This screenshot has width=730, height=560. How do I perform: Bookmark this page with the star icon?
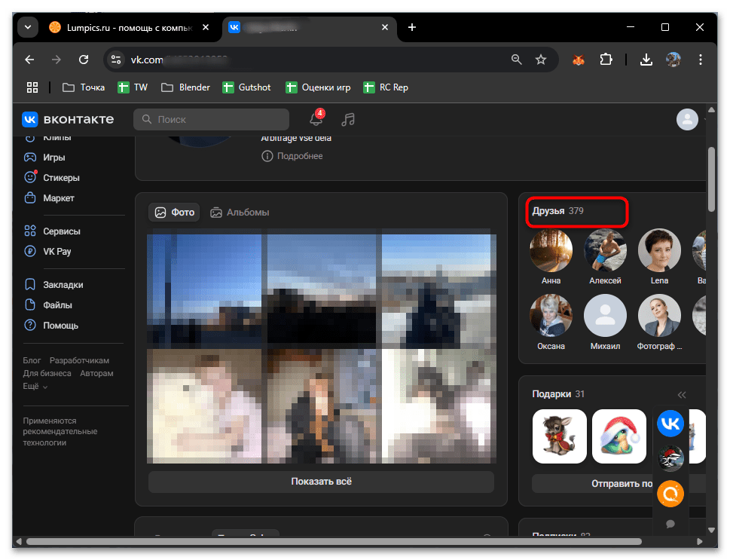coord(540,60)
